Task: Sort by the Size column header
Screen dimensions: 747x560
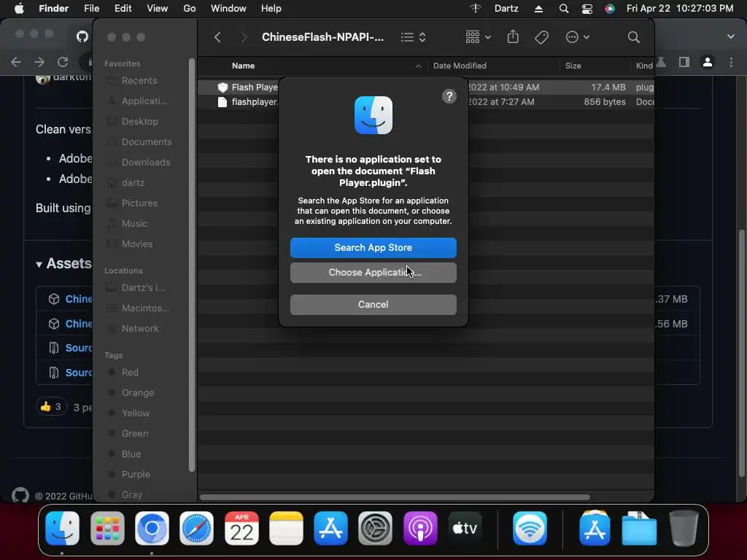Action: tap(573, 66)
